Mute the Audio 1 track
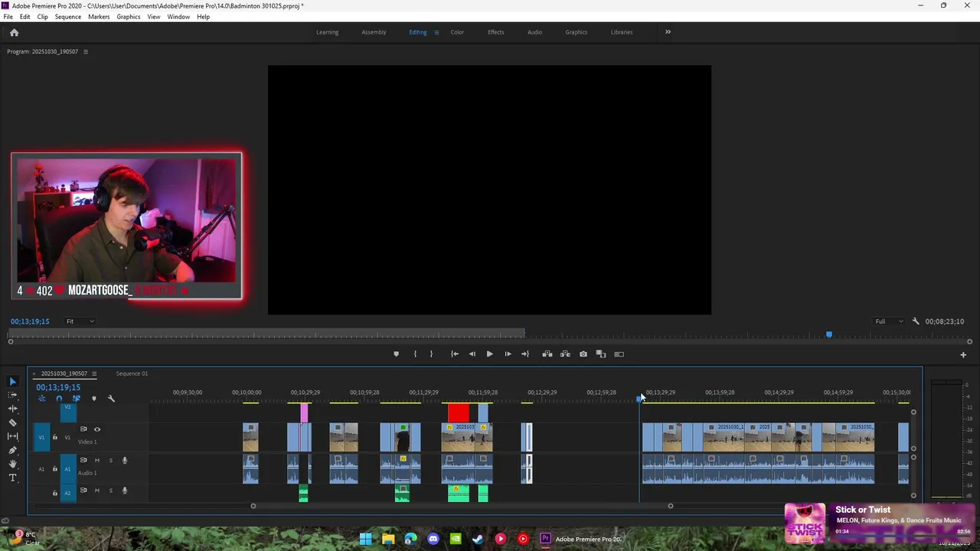 coord(97,460)
